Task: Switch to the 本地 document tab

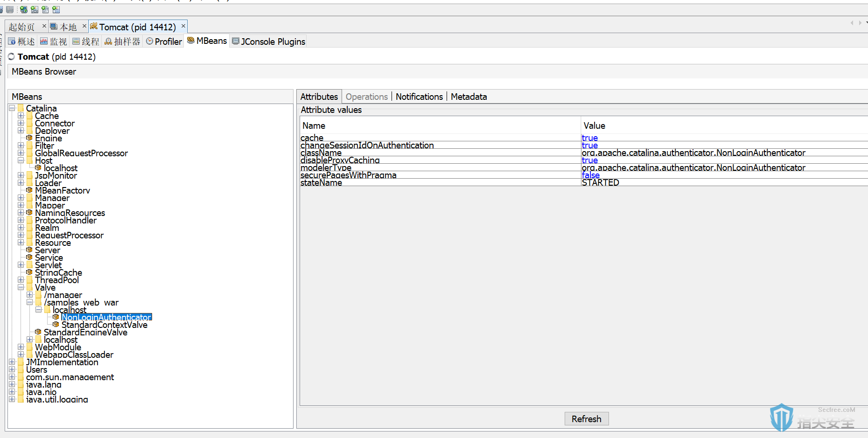Action: click(68, 27)
